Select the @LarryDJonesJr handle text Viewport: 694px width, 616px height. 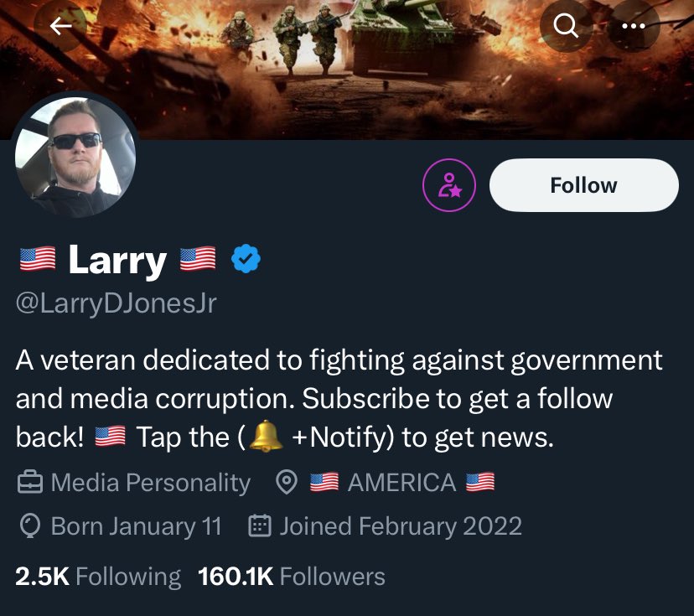(116, 303)
